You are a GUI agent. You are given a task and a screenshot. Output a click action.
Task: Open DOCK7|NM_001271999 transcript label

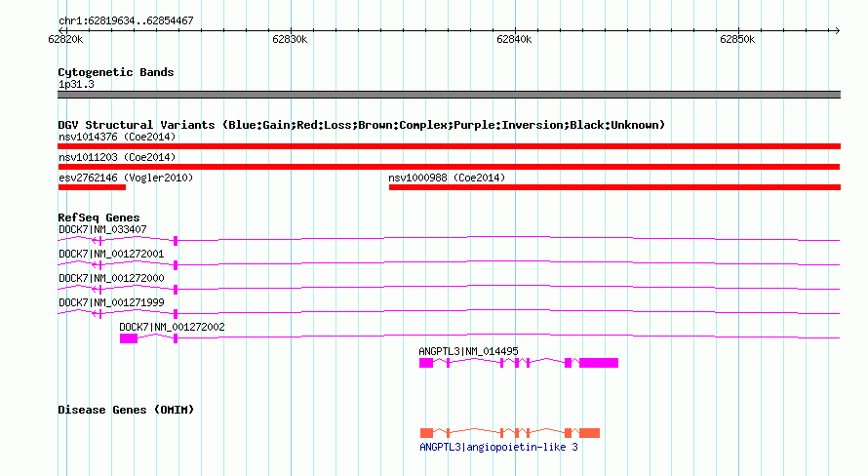[111, 302]
